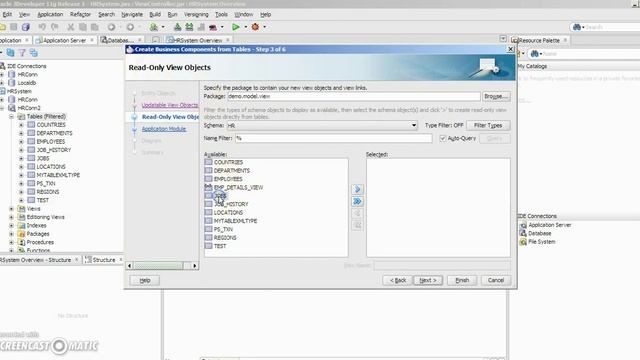Toggle the Auto-Query checkbox
The height and width of the screenshot is (360, 640).
443,138
